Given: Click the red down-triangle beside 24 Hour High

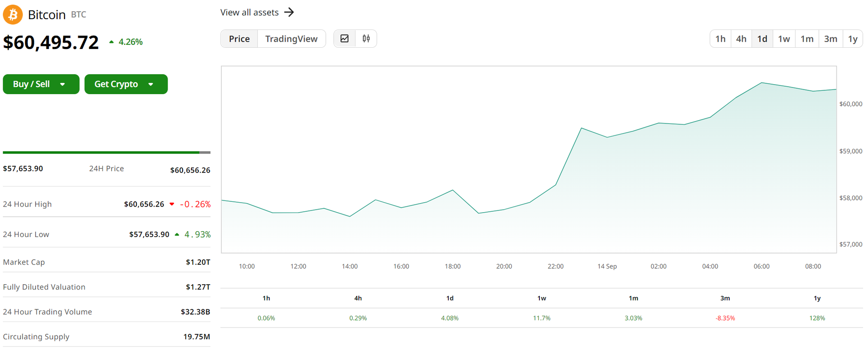Looking at the screenshot, I should pos(172,204).
